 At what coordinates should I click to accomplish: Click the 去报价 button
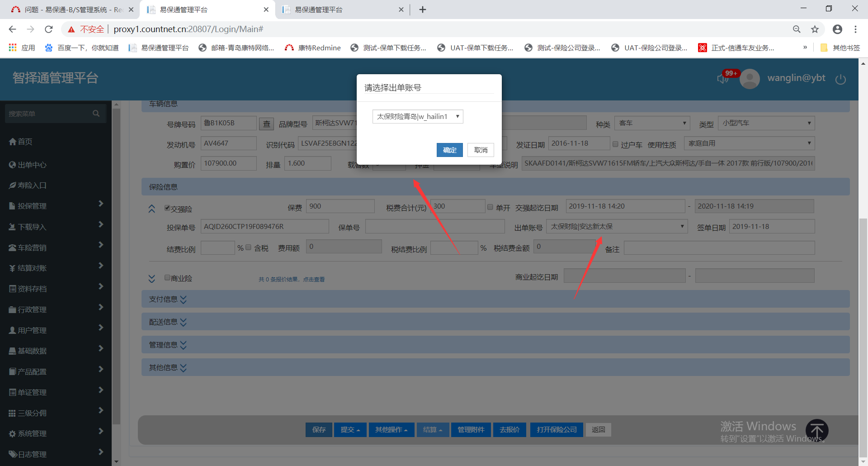coord(509,430)
